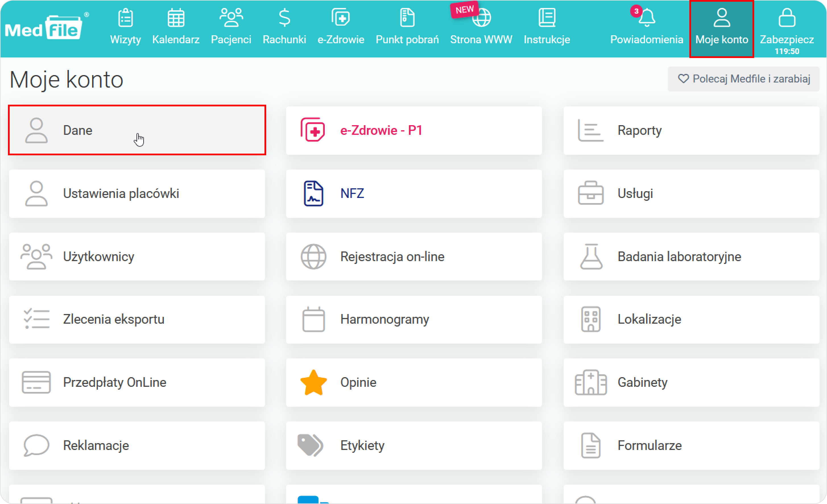Click the Opinie star icon
Viewport: 827px width, 504px height.
(313, 382)
